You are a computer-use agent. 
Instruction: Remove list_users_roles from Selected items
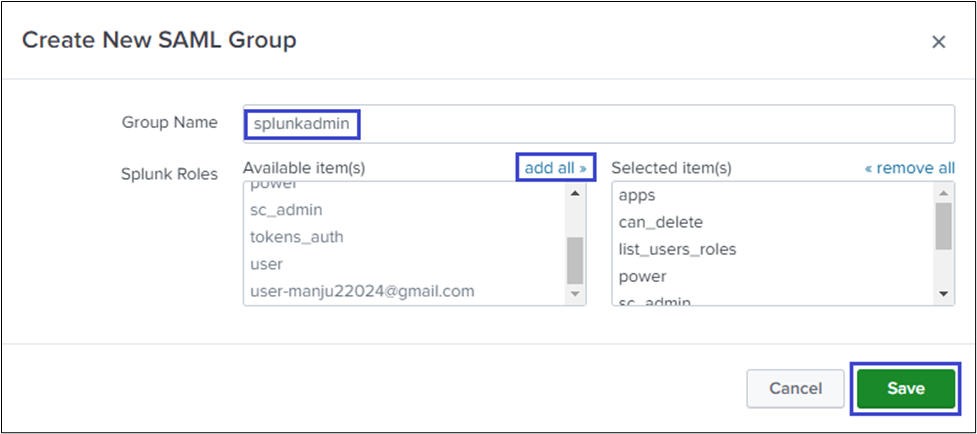tap(677, 249)
